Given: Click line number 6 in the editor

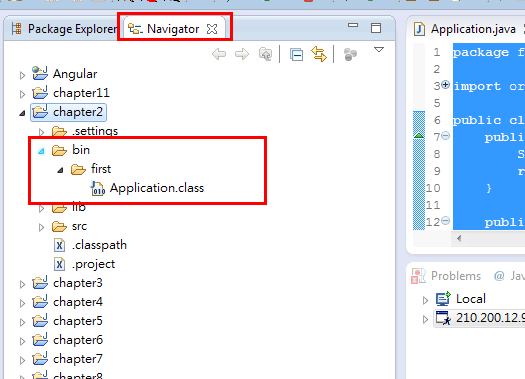Looking at the screenshot, I should point(437,120).
